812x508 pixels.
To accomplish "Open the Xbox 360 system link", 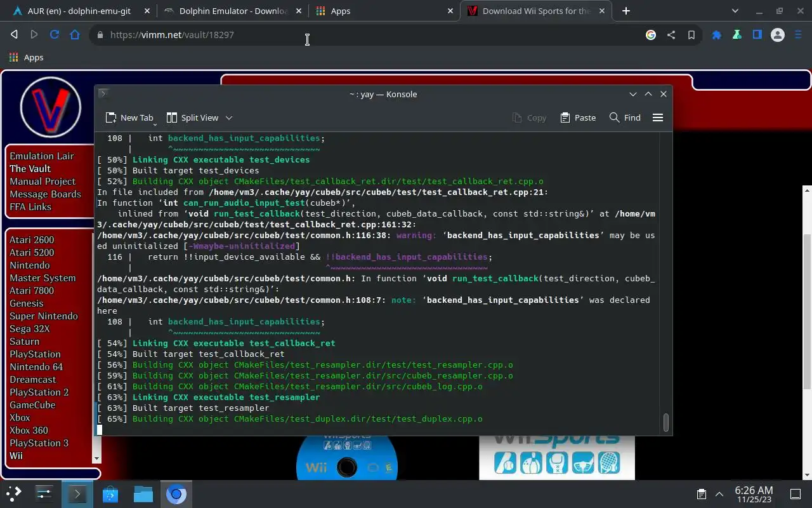I will (29, 431).
